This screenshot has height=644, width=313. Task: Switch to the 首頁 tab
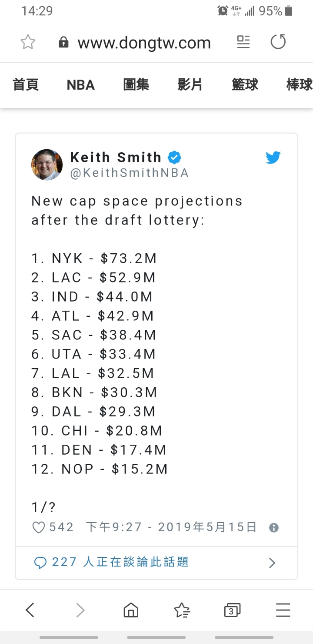26,85
